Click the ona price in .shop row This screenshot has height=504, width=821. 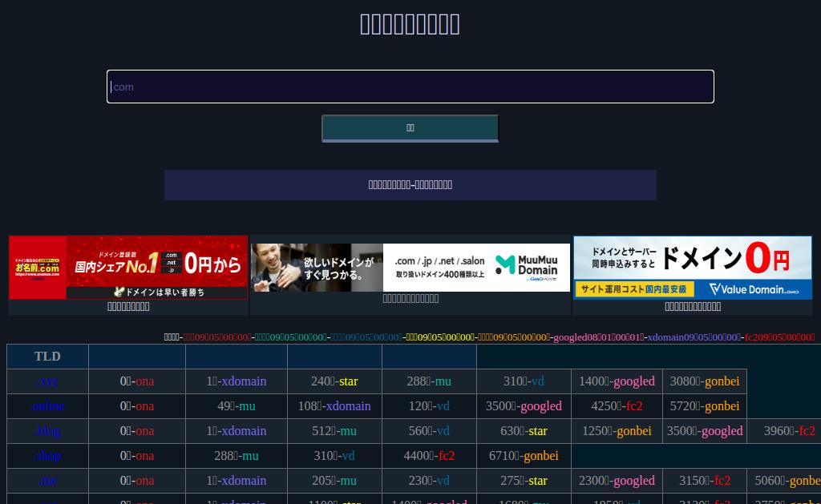(137, 456)
